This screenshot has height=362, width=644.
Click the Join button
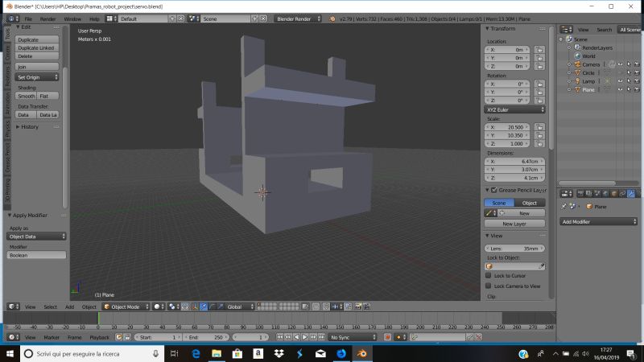point(37,67)
